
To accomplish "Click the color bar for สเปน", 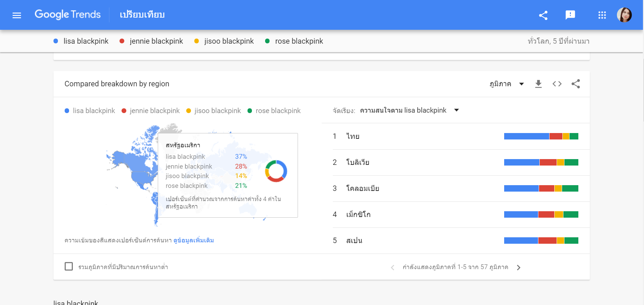I will coord(541,241).
